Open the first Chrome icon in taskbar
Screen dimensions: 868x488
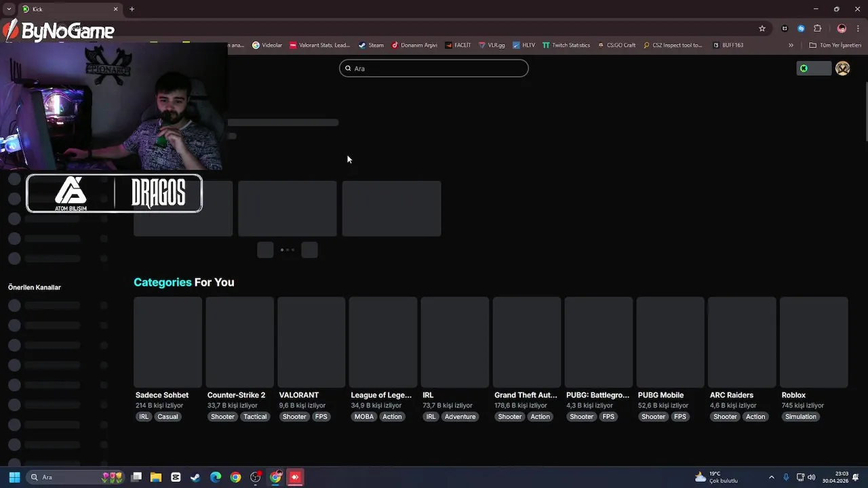(235, 477)
